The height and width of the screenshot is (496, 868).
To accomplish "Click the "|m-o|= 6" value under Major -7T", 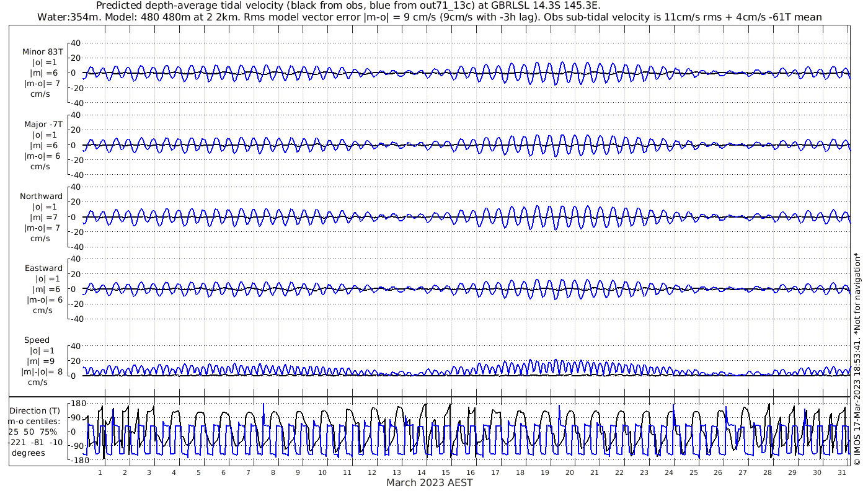I will pyautogui.click(x=42, y=156).
